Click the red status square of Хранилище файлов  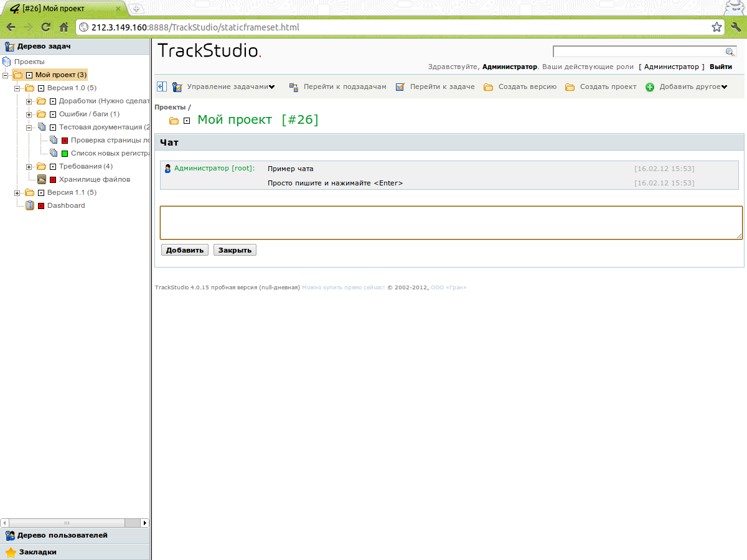pyautogui.click(x=53, y=180)
